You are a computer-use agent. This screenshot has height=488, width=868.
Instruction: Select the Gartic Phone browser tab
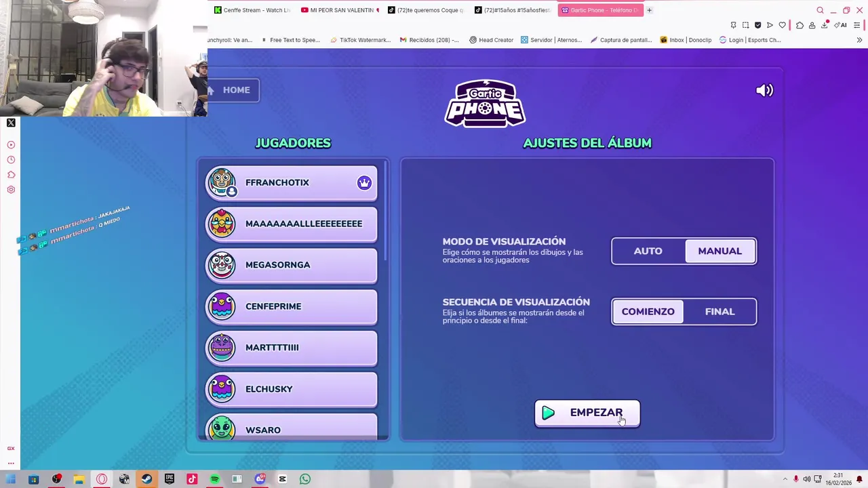[x=600, y=10]
